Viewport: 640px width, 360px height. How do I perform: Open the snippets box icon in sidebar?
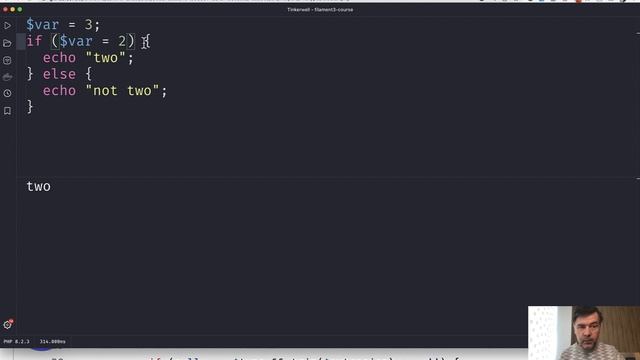[7, 60]
